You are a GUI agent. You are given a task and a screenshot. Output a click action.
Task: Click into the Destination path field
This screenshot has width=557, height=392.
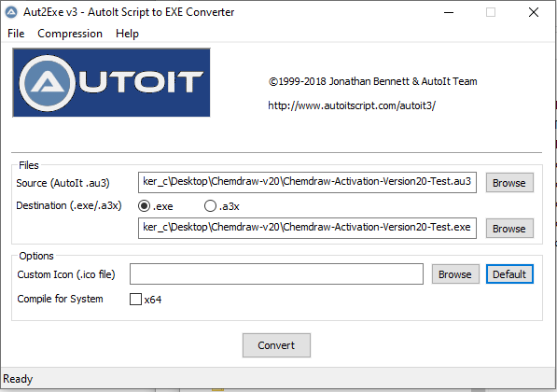click(x=307, y=228)
